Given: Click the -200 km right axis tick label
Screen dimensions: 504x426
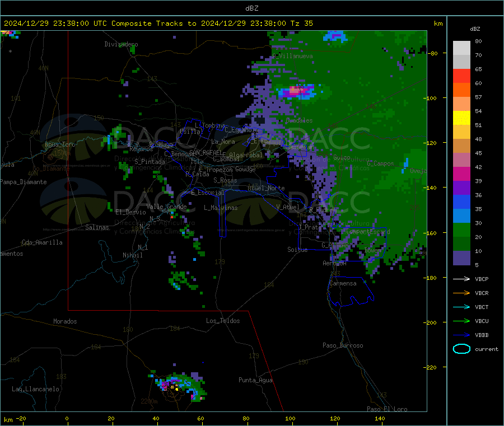Looking at the screenshot, I should click(430, 322).
